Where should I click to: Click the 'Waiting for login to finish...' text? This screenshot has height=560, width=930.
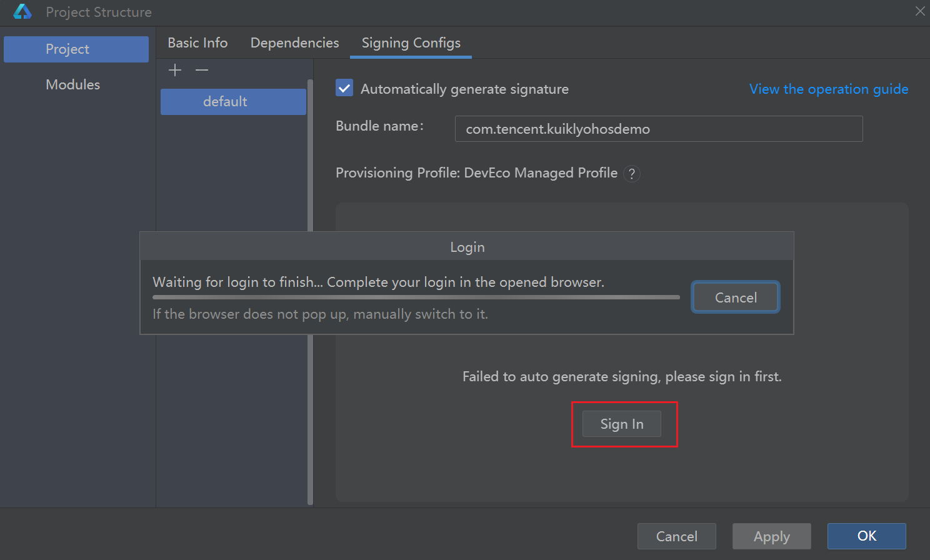[x=379, y=282]
